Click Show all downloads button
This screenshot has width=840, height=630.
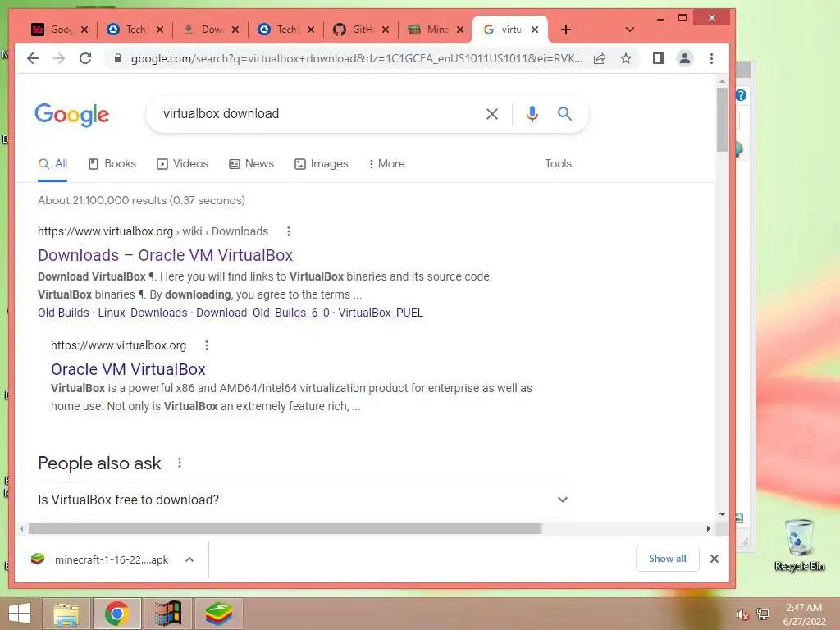tap(667, 559)
